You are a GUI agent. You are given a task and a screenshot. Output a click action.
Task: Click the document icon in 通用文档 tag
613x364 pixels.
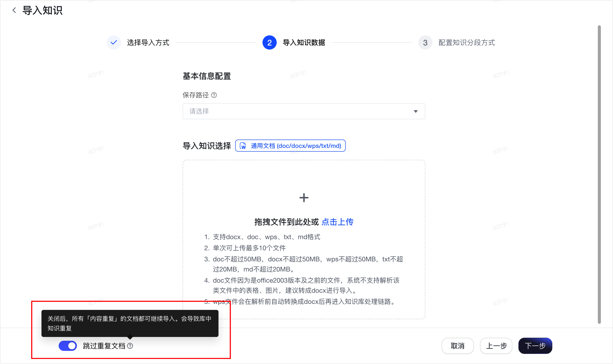point(243,146)
